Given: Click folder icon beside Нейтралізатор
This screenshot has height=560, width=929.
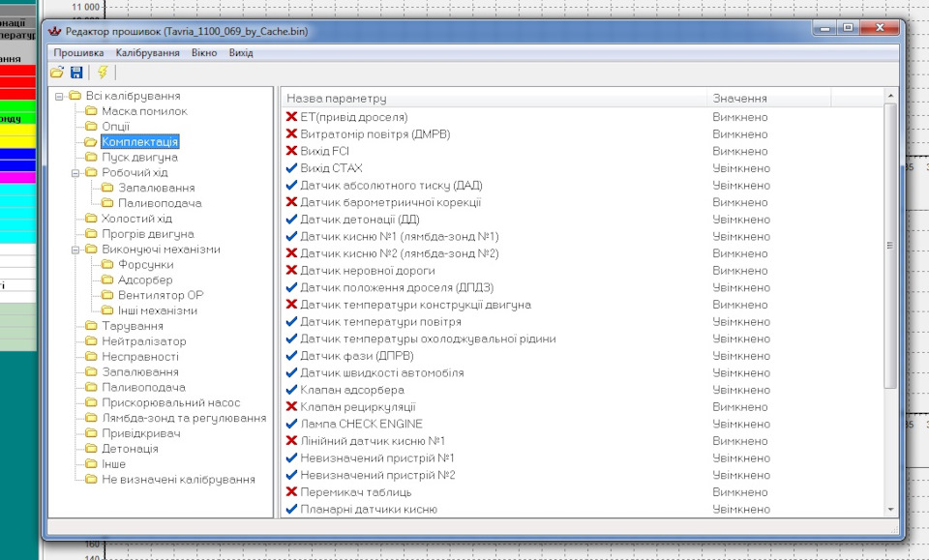Looking at the screenshot, I should point(91,341).
